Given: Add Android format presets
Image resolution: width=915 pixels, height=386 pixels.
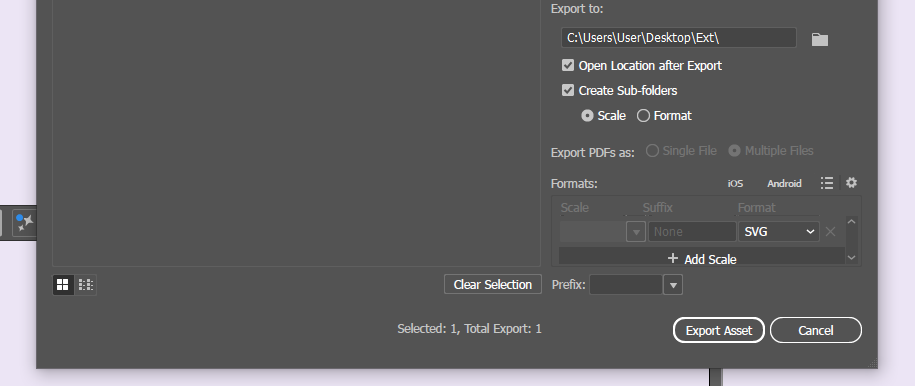Looking at the screenshot, I should (x=784, y=183).
